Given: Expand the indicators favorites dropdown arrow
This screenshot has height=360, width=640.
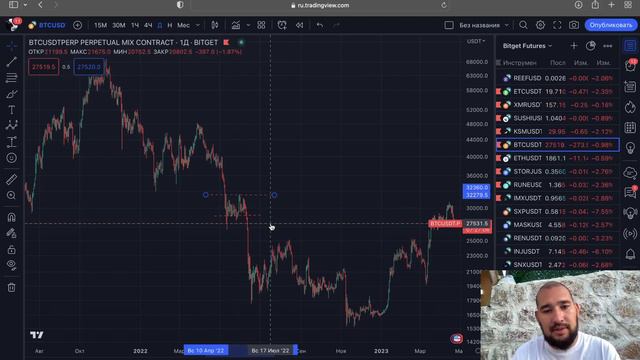Looking at the screenshot, I should (248, 25).
